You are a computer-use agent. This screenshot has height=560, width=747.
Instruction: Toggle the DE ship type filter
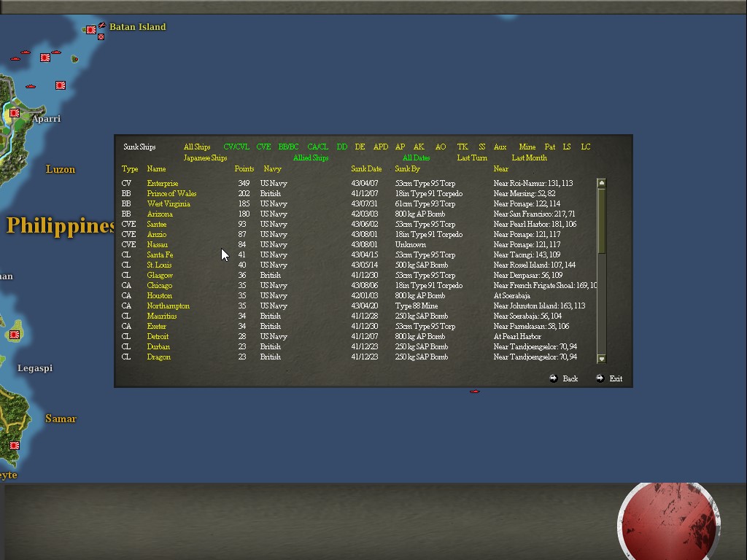click(x=360, y=147)
